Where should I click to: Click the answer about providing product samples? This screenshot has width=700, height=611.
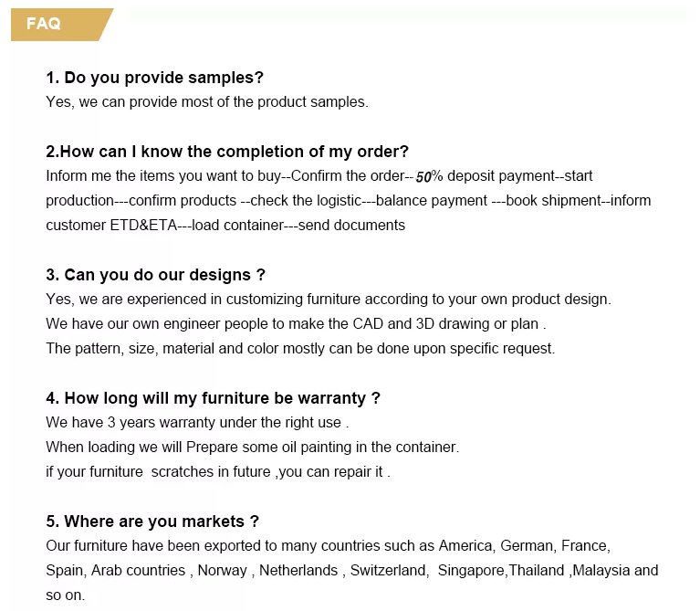[207, 101]
